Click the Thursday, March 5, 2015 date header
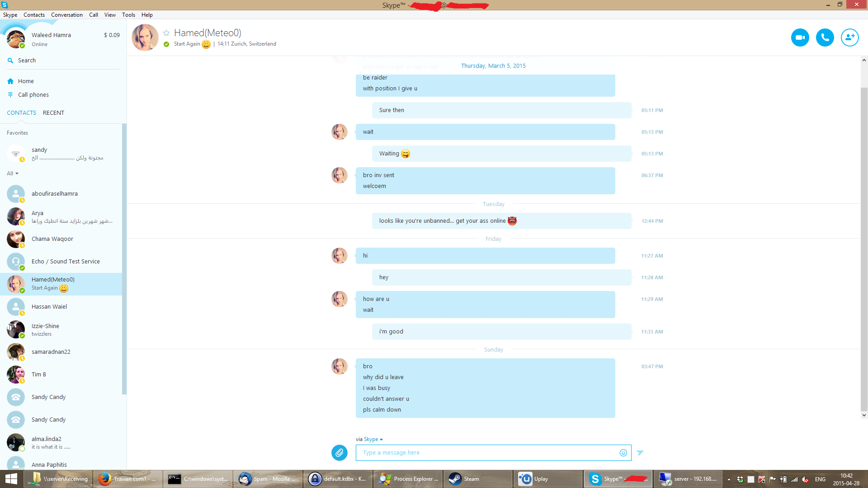868x488 pixels. click(x=493, y=66)
